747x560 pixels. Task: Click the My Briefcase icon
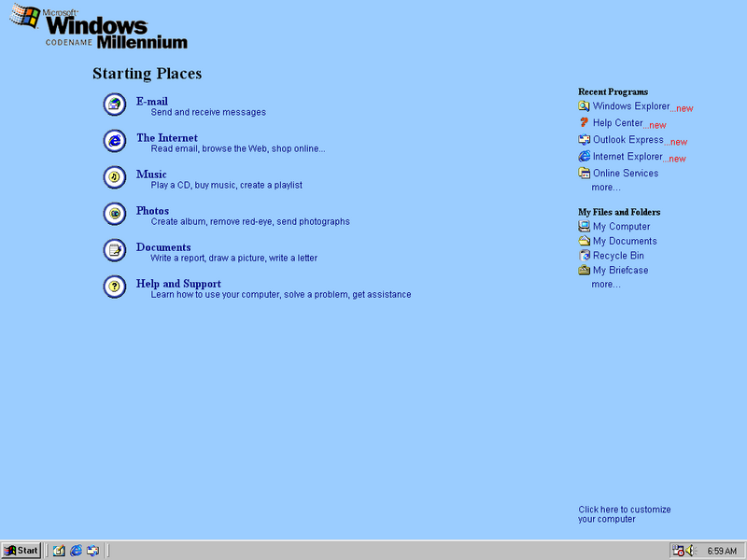(x=585, y=270)
